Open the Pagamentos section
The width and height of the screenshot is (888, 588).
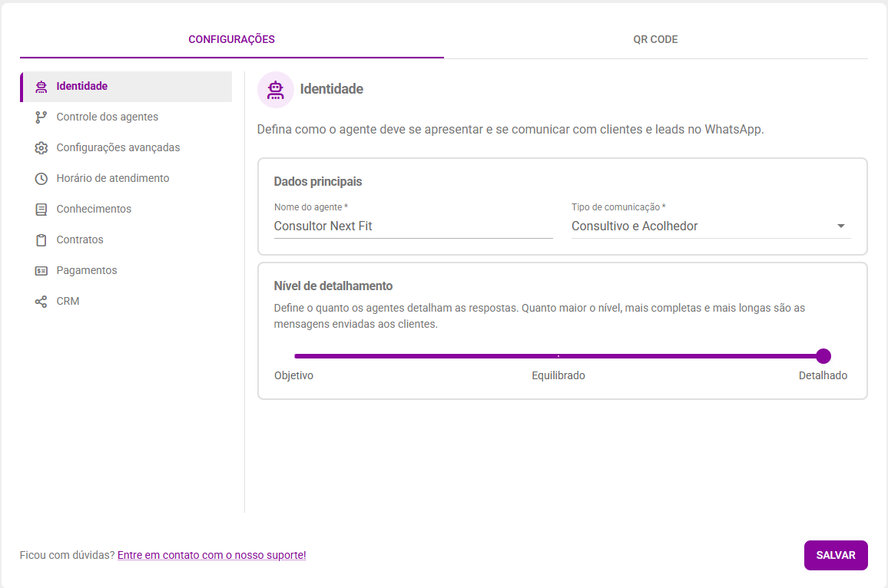[x=87, y=270]
